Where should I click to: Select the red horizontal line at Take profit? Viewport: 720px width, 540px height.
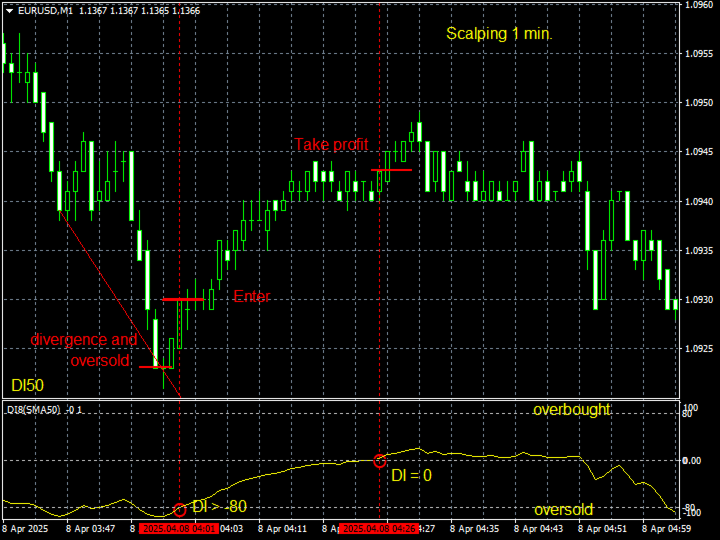click(x=391, y=170)
